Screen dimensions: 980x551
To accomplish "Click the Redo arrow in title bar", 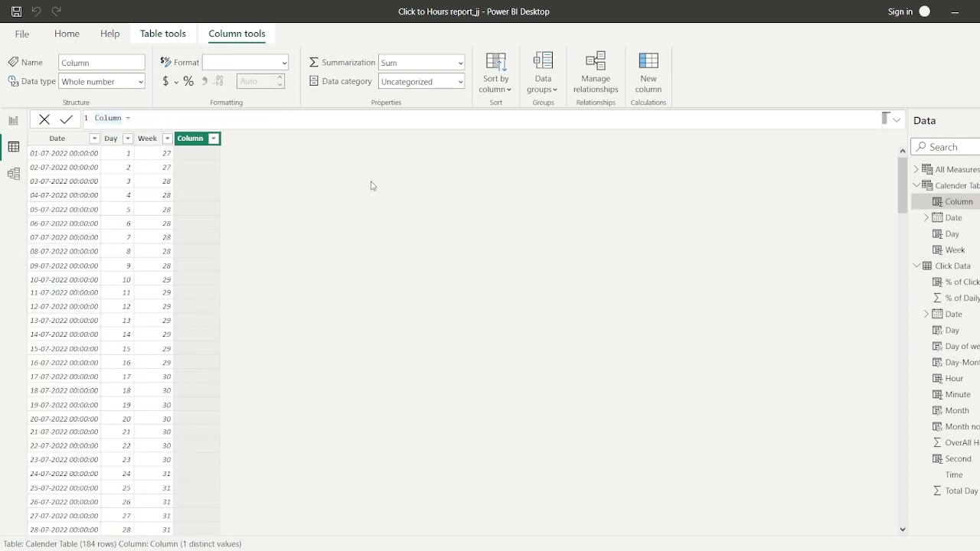I will coord(56,11).
